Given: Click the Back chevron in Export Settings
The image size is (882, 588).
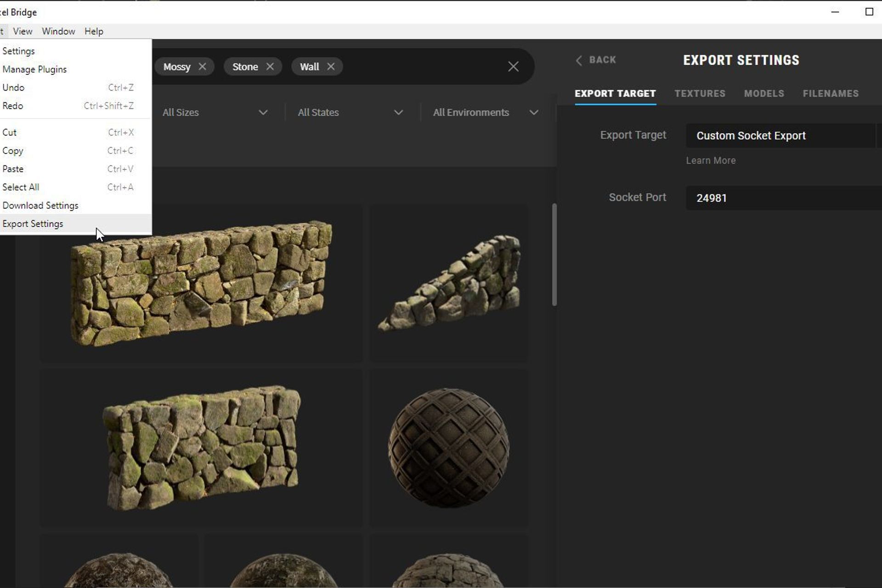Looking at the screenshot, I should [579, 60].
